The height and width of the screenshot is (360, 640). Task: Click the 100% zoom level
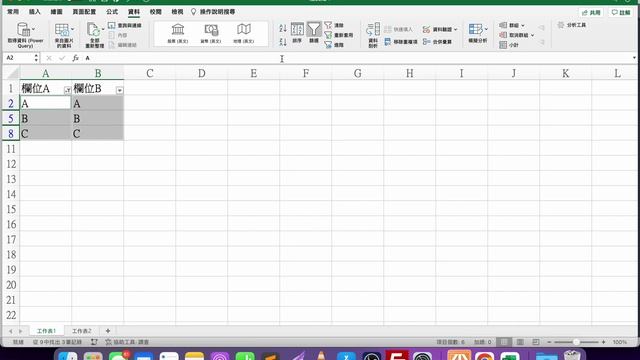tap(620, 342)
